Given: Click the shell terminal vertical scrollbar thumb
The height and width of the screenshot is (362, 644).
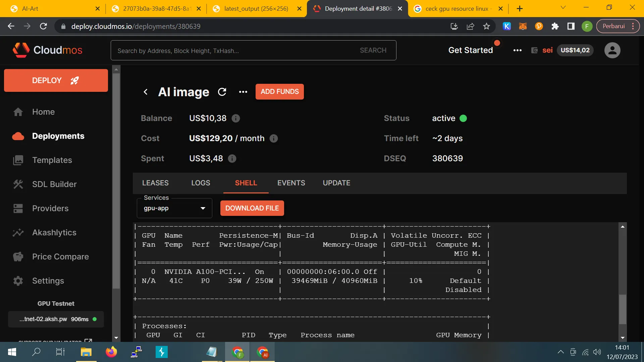Looking at the screenshot, I should coord(623,309).
